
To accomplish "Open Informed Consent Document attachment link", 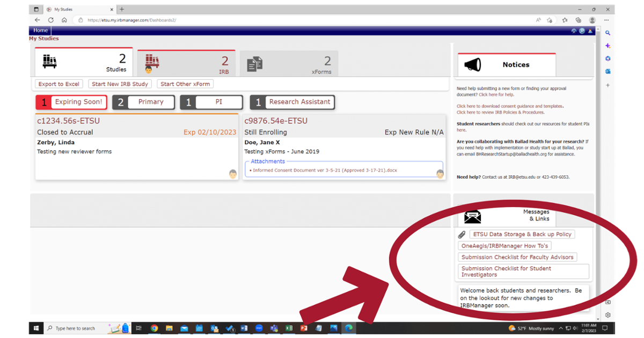I will pos(325,171).
